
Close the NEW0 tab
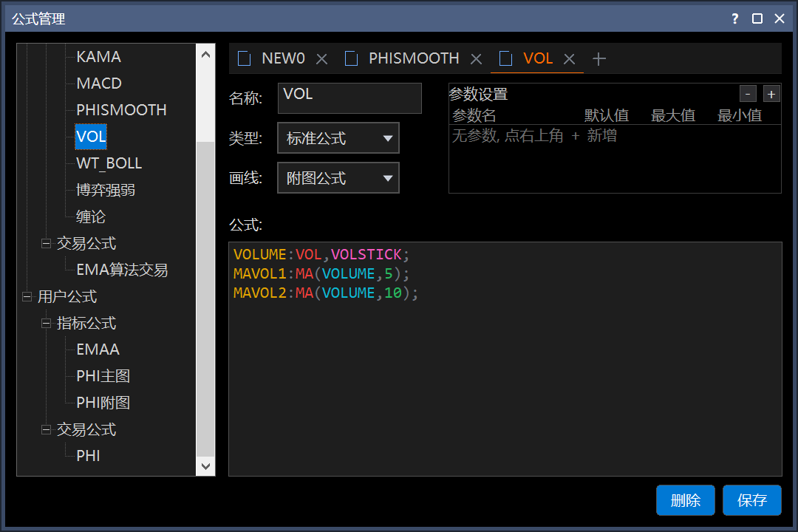click(321, 60)
